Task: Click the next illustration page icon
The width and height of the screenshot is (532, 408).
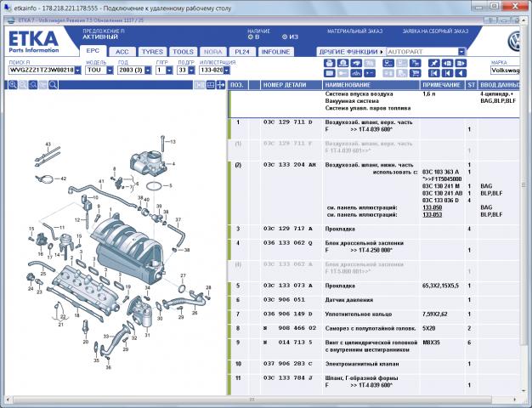Action: (461, 63)
